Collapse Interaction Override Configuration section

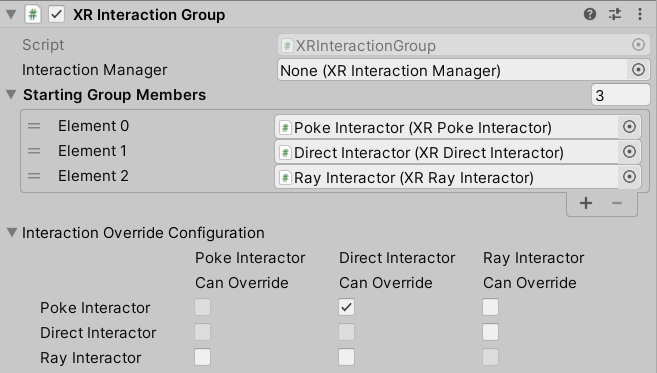12,232
